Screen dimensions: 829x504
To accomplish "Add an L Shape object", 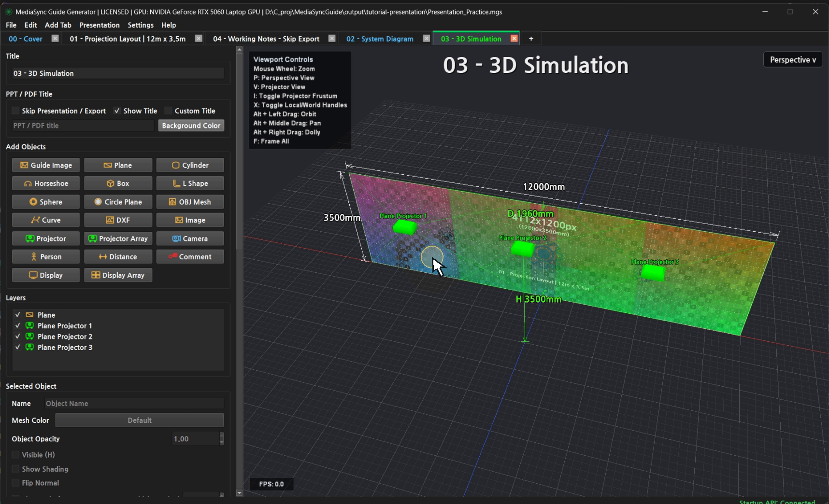I will click(x=190, y=183).
